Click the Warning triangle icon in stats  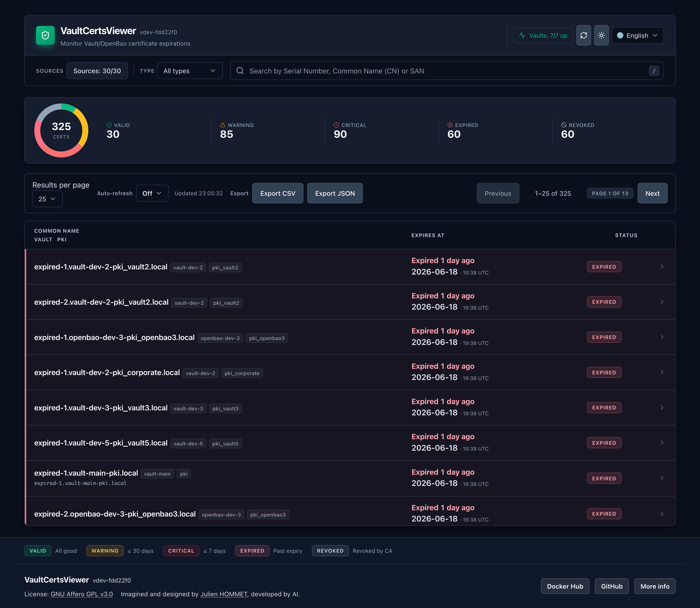click(223, 125)
